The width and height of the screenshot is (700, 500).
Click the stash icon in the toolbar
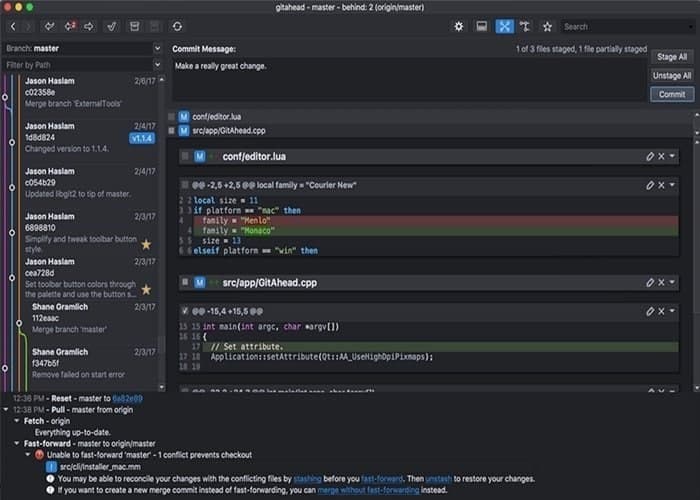pyautogui.click(x=134, y=26)
